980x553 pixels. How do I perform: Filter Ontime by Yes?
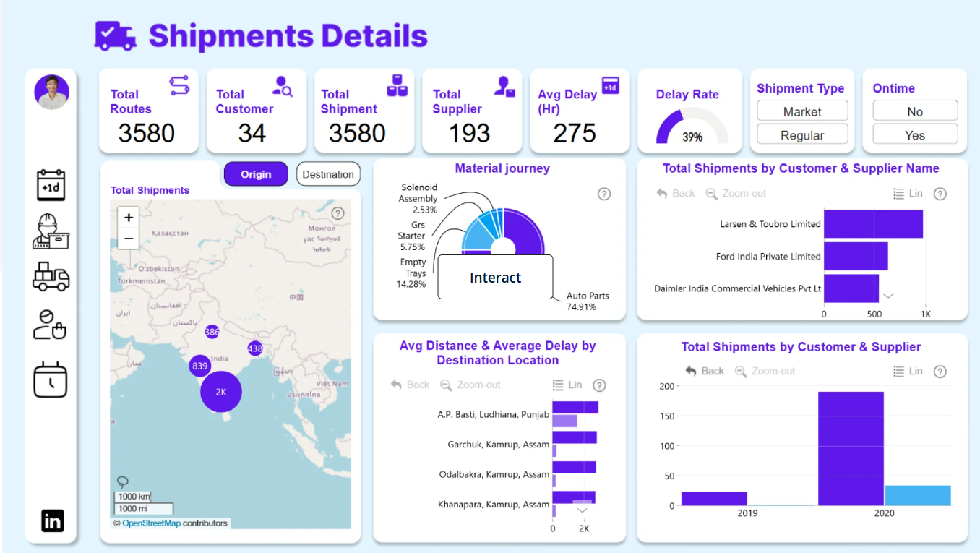pos(914,135)
